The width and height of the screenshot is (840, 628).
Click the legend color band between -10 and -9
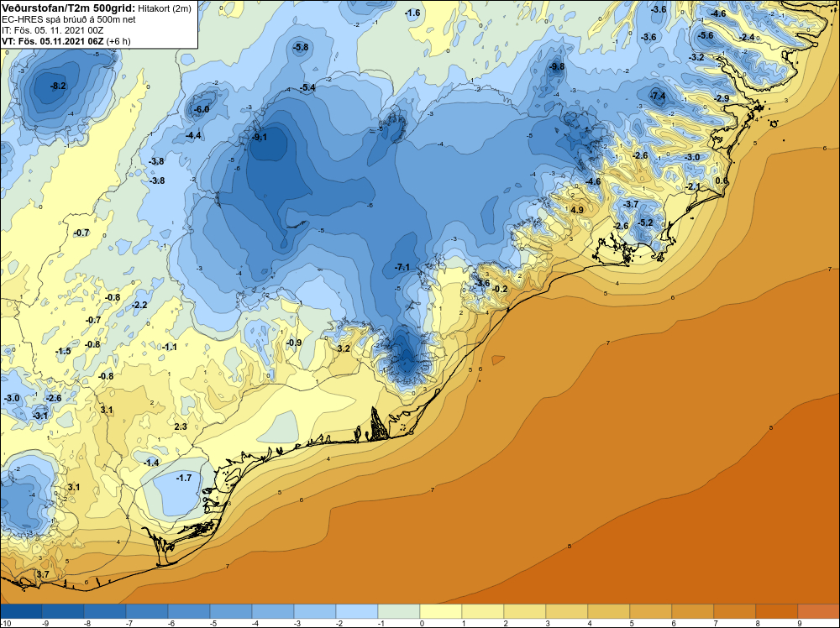(x=21, y=611)
